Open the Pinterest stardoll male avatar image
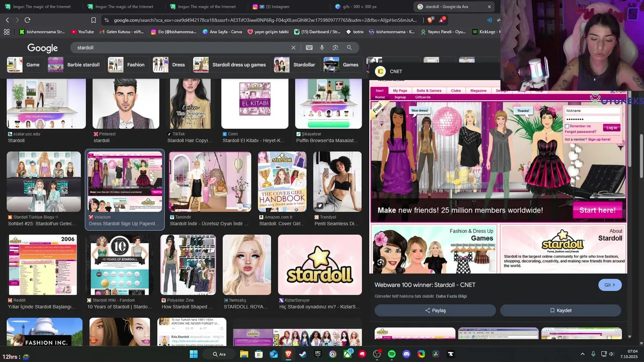644x362 pixels. point(126,104)
